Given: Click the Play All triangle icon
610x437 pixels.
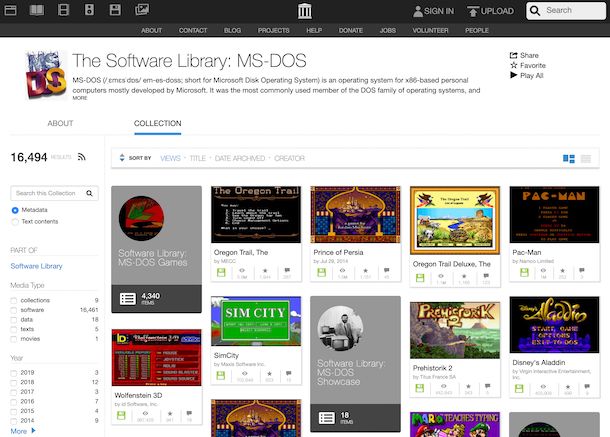Looking at the screenshot, I should 514,75.
